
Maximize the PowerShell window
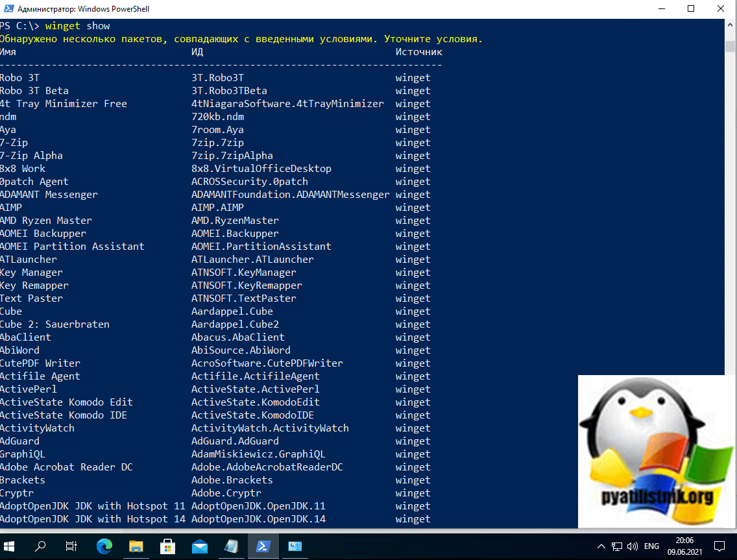(x=690, y=8)
